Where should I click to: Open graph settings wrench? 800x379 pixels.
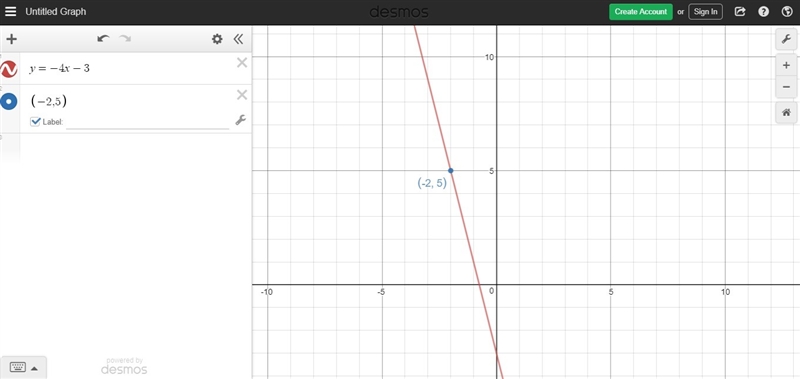pyautogui.click(x=786, y=39)
